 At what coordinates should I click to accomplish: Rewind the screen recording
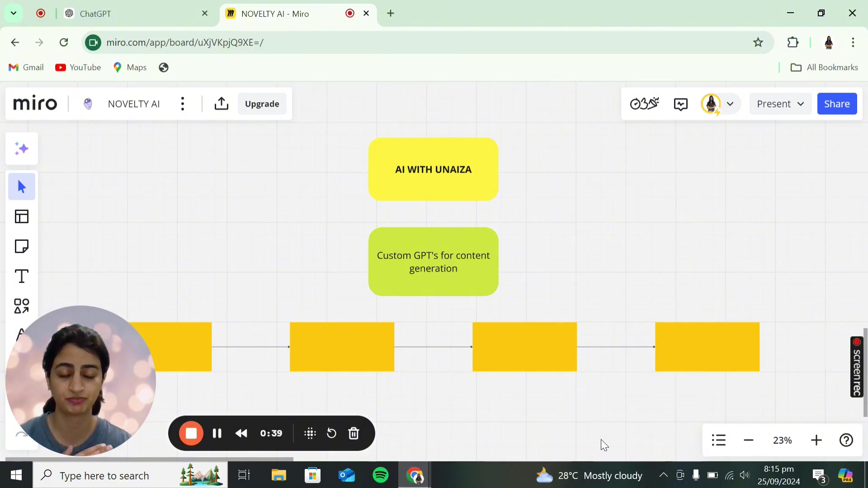[241, 433]
